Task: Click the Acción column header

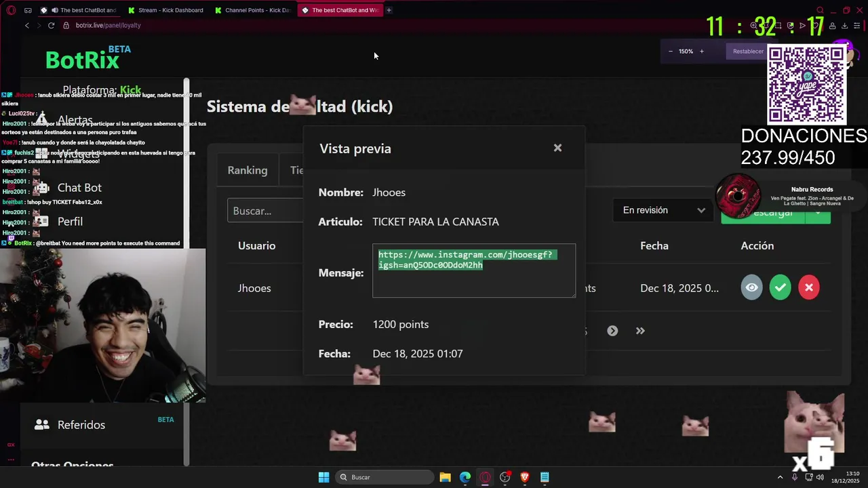Action: (x=757, y=245)
